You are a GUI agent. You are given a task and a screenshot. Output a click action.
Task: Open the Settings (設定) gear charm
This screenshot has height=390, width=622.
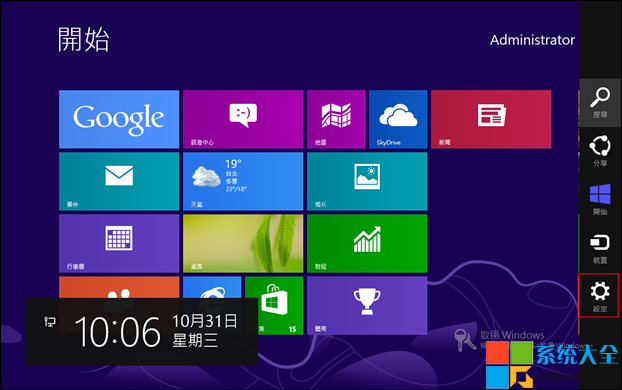click(599, 296)
